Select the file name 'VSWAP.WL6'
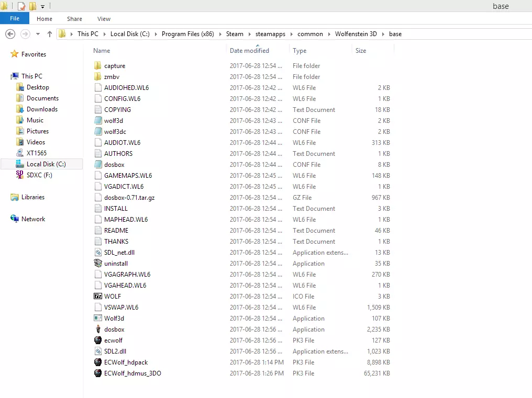532x398 pixels. pyautogui.click(x=121, y=307)
